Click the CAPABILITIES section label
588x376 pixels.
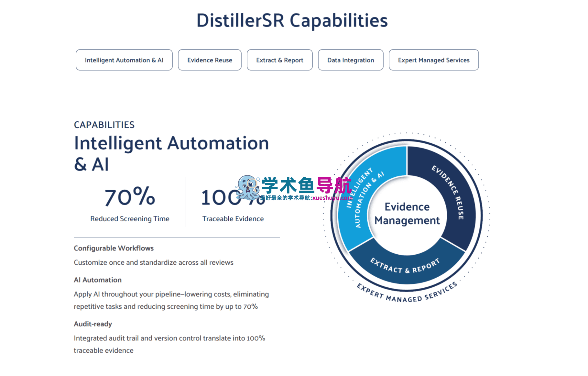point(104,125)
